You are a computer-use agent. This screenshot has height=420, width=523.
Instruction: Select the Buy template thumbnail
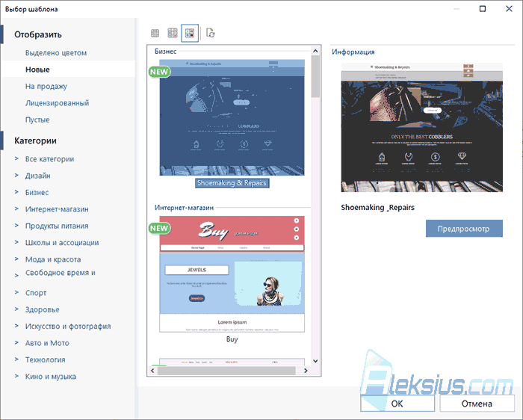pos(232,274)
